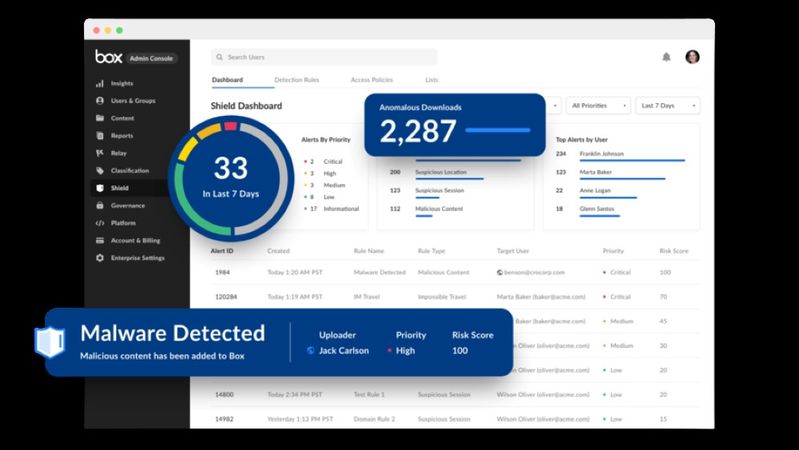Viewport: 799px width, 450px height.
Task: Click the notifications bell icon
Action: 666,57
